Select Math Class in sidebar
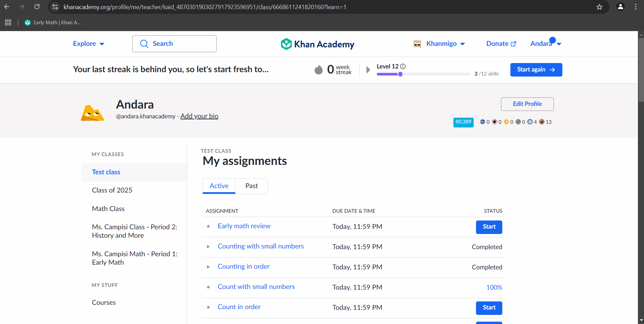This screenshot has height=324, width=644. pos(108,209)
